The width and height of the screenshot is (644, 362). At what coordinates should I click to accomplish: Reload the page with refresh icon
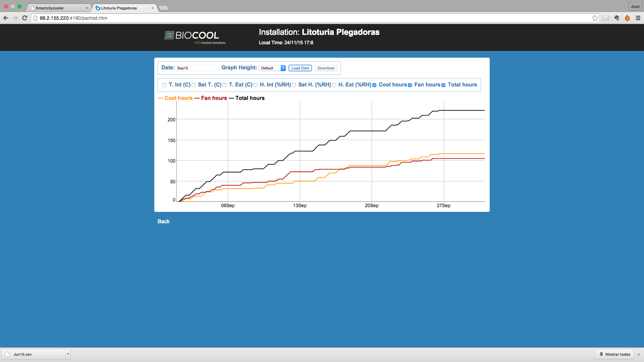click(x=24, y=18)
